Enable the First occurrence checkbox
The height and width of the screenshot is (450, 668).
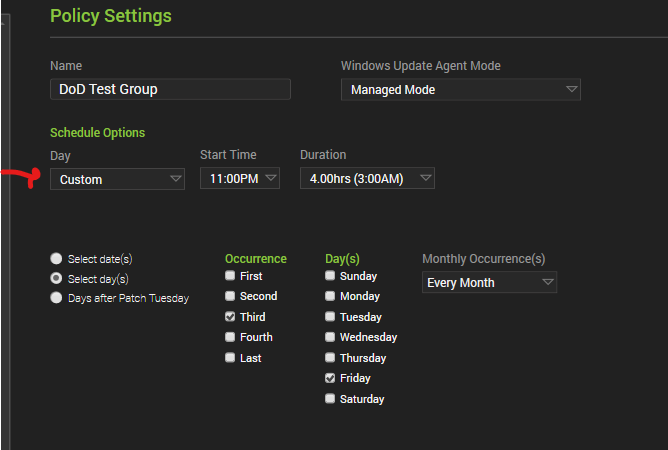pos(231,276)
